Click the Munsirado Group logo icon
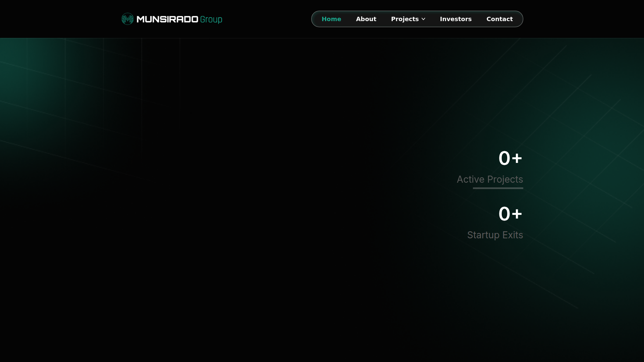 click(x=127, y=19)
